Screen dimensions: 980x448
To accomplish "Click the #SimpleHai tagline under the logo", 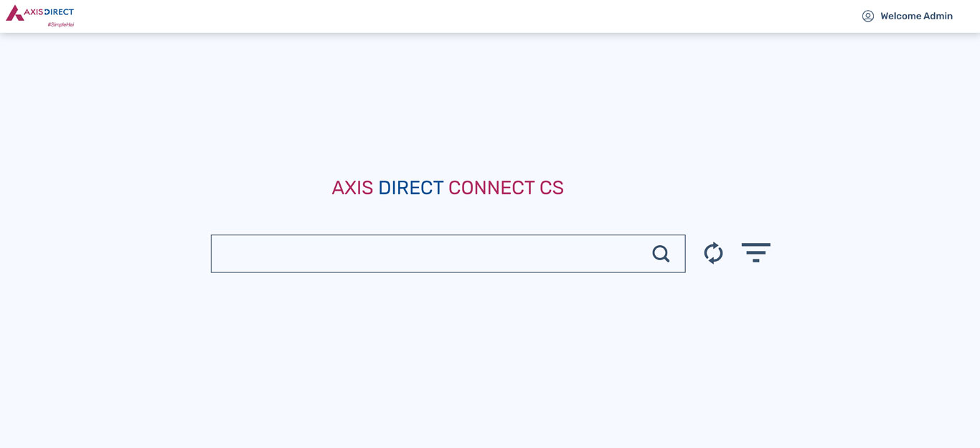I will point(61,24).
